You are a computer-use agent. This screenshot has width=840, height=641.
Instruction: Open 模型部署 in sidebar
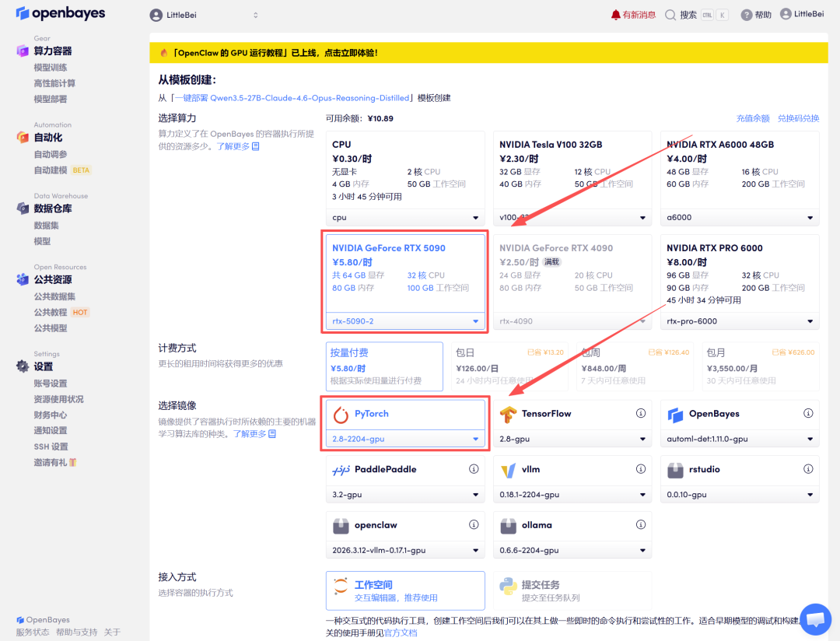pos(51,99)
